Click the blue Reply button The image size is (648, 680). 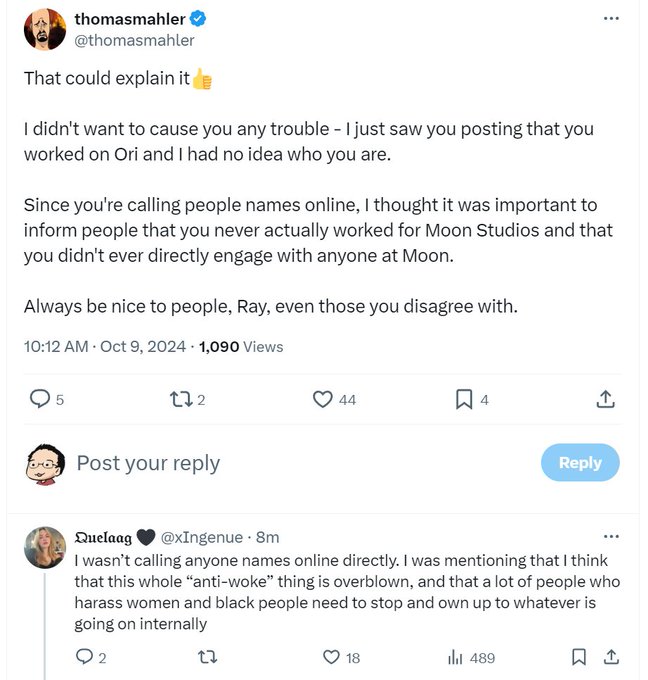580,462
